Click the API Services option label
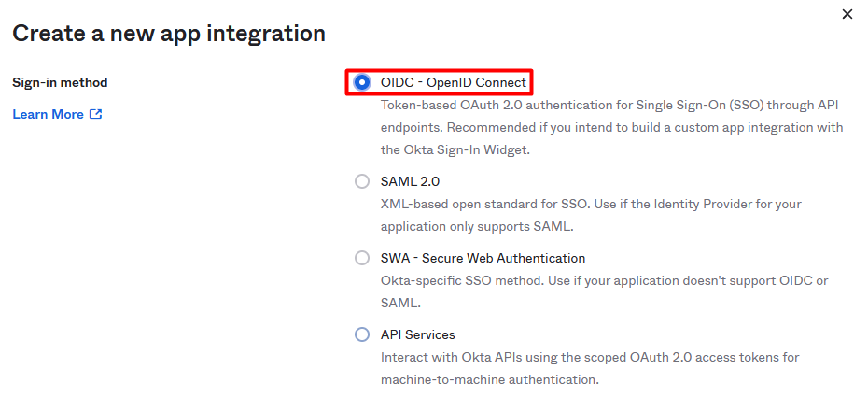Viewport: 868px width, 412px height. click(x=418, y=334)
